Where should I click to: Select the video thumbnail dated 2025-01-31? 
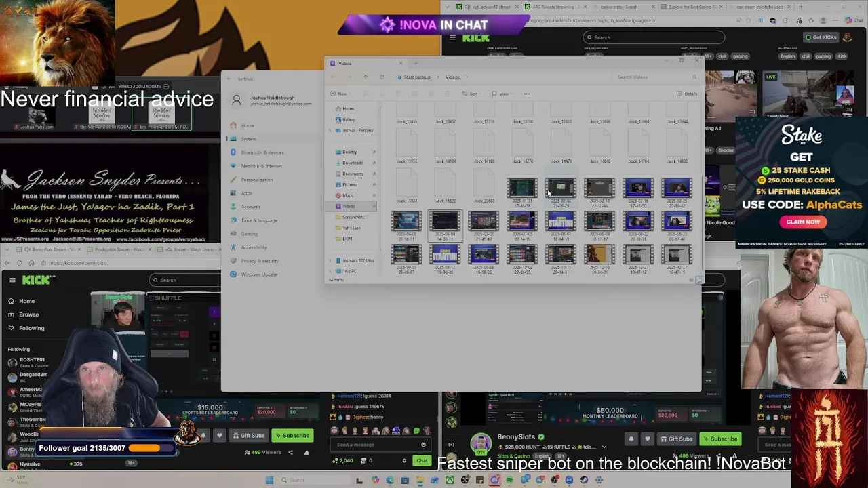(x=522, y=192)
